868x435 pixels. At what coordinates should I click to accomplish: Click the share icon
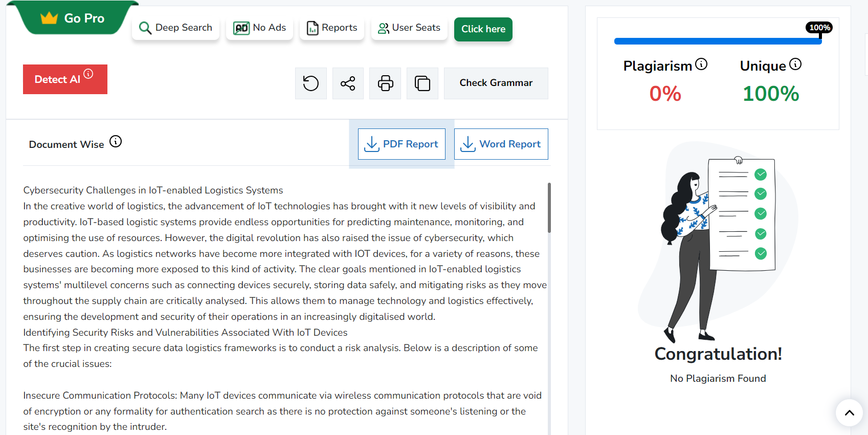[348, 83]
